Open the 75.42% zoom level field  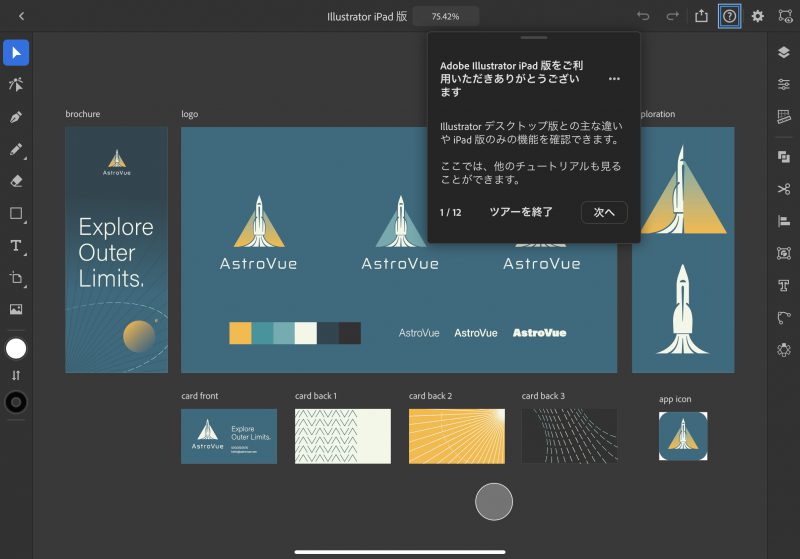tap(445, 16)
